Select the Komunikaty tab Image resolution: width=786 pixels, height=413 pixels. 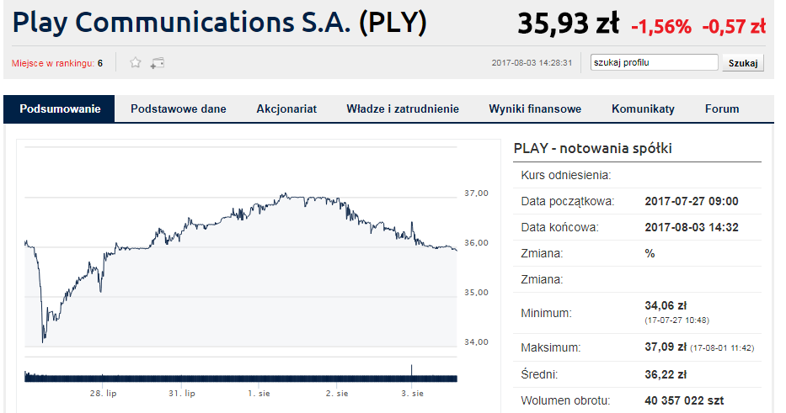point(643,109)
